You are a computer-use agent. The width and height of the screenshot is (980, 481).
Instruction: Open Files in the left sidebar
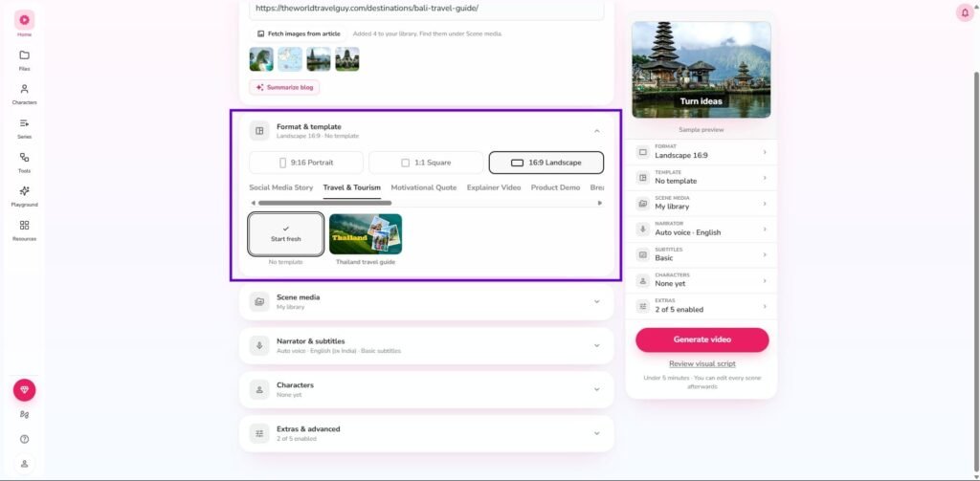[24, 60]
